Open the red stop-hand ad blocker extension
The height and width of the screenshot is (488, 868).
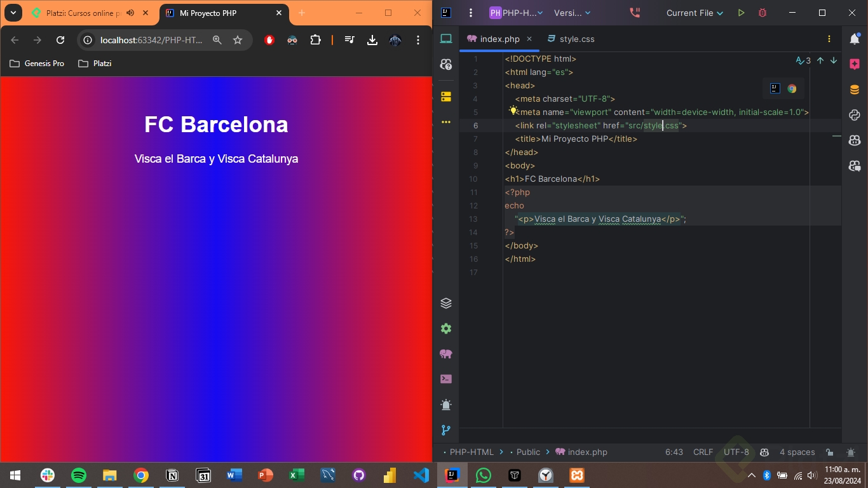pos(269,40)
